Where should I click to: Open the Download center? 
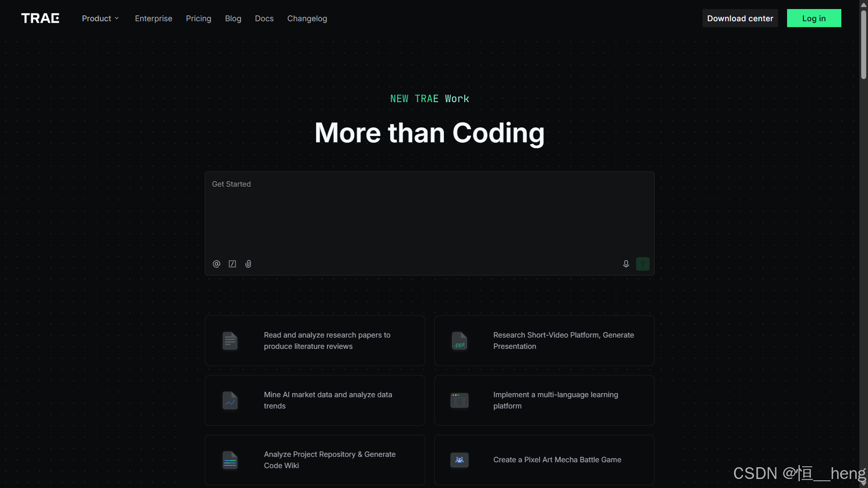pyautogui.click(x=740, y=18)
